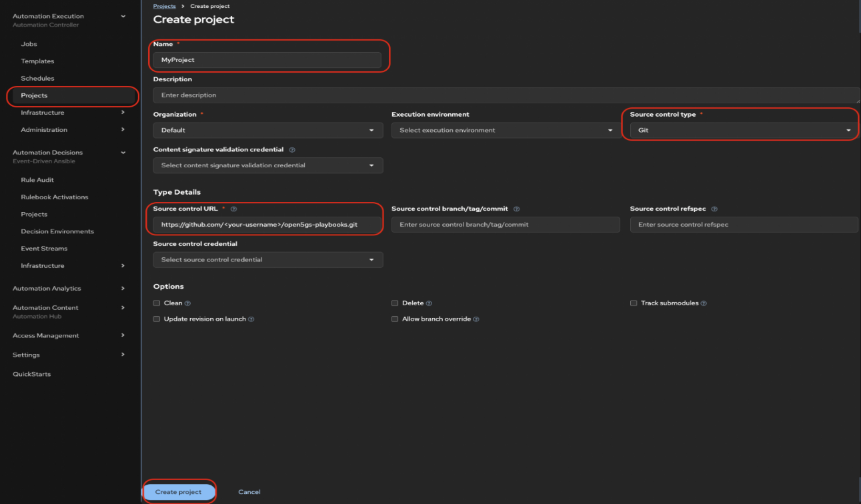Click the Projects breadcrumb link
This screenshot has height=504, width=861.
pyautogui.click(x=164, y=7)
